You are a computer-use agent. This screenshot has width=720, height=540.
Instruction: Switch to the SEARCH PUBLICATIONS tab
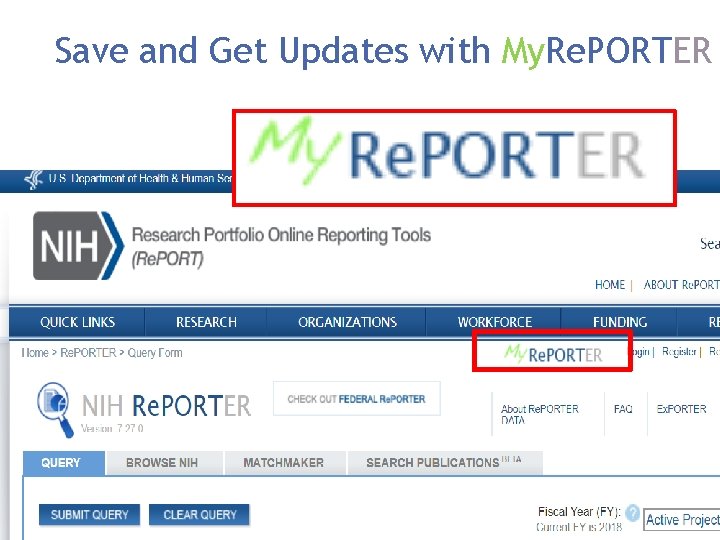click(x=444, y=462)
